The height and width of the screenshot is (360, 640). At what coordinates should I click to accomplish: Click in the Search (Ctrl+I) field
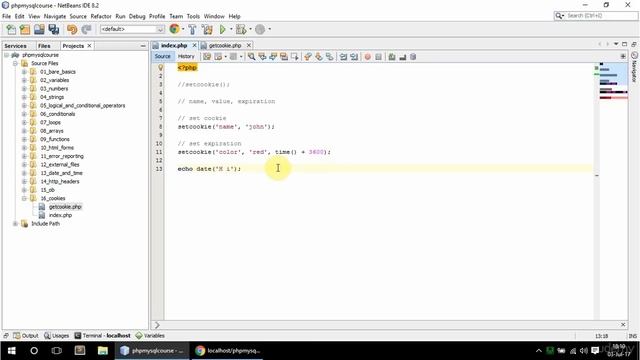click(600, 16)
